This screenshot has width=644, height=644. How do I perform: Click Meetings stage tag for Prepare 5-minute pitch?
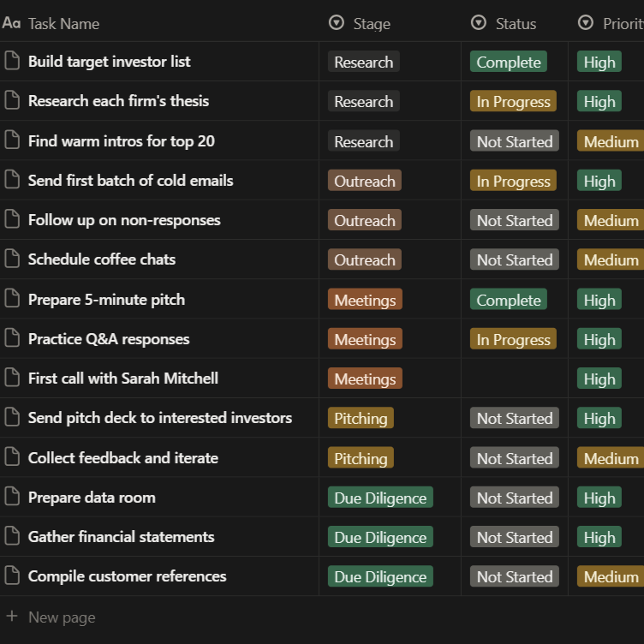click(365, 300)
